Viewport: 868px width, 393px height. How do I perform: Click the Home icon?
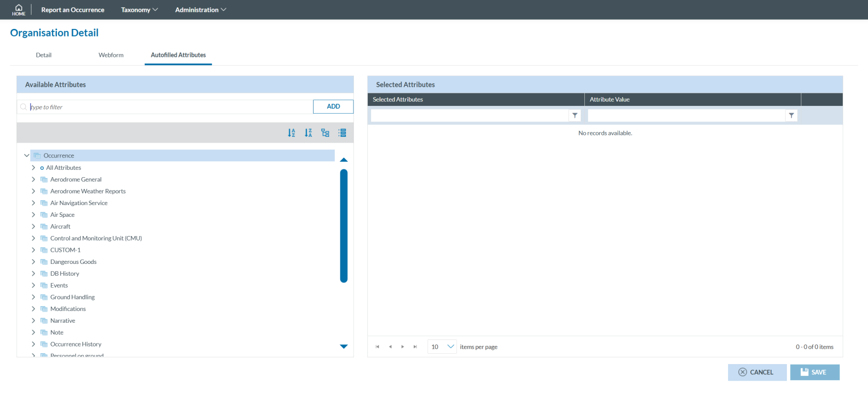(19, 9)
